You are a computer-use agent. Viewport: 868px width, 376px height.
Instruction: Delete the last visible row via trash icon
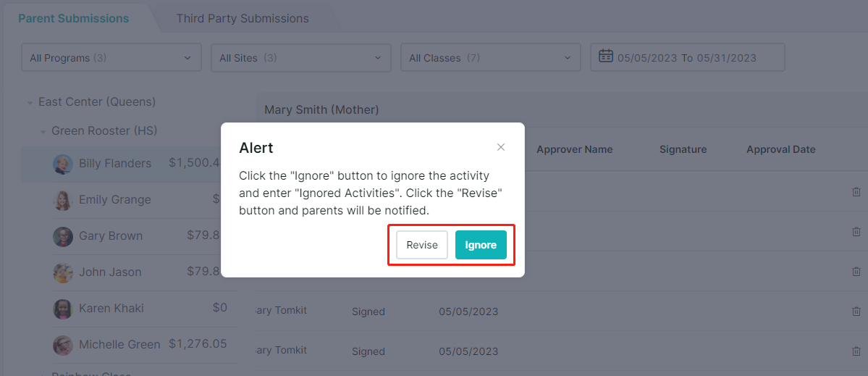tap(856, 351)
